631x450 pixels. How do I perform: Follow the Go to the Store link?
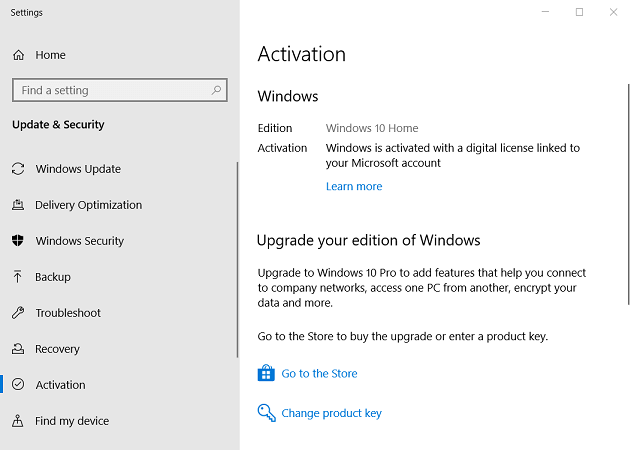coord(319,373)
